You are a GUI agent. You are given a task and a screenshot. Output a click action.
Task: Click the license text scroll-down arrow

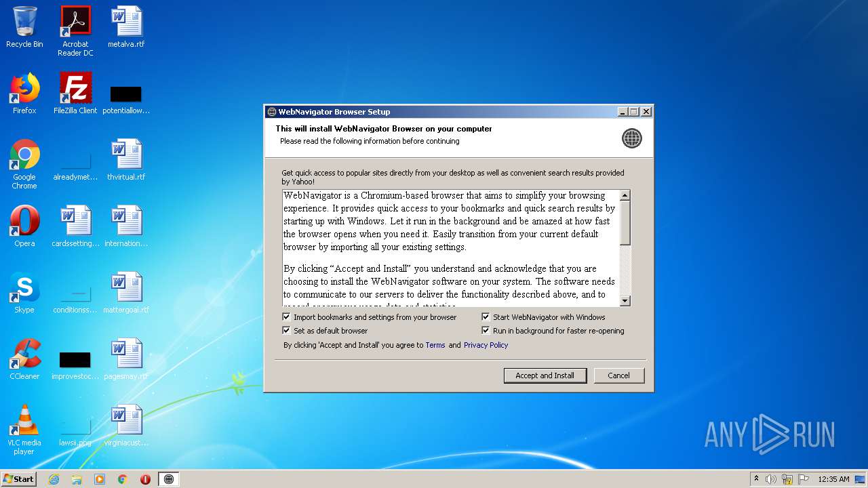click(625, 301)
